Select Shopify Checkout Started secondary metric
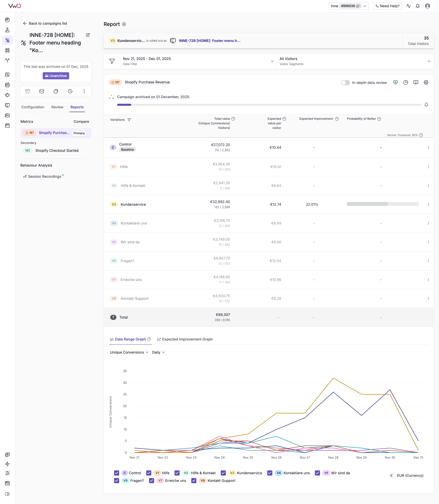 (57, 151)
